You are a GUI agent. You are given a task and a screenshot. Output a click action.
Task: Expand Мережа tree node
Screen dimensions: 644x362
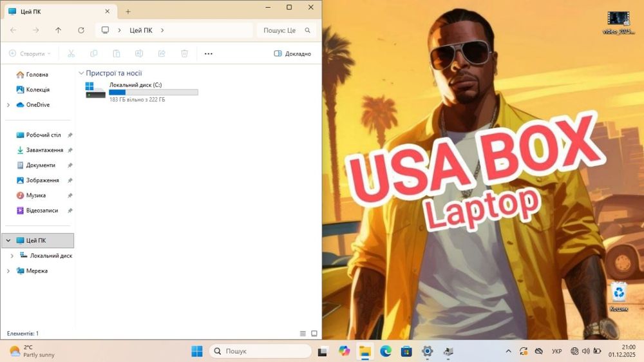8,271
